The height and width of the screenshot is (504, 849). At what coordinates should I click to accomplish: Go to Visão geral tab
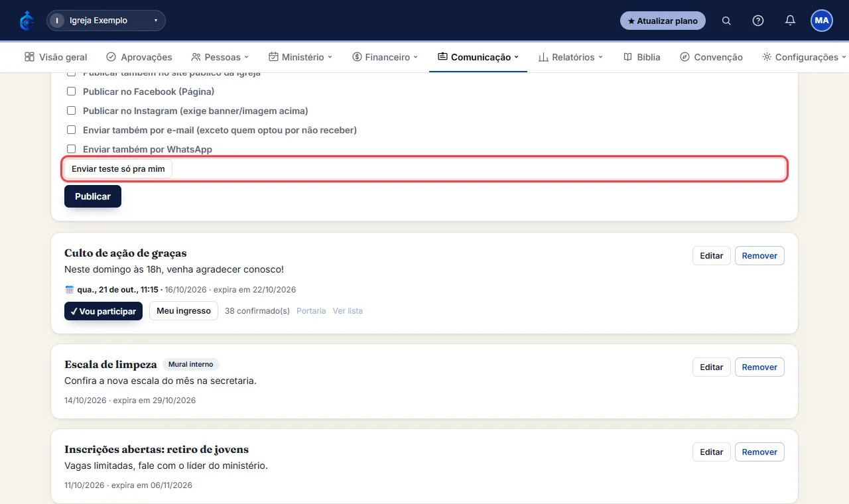(56, 57)
